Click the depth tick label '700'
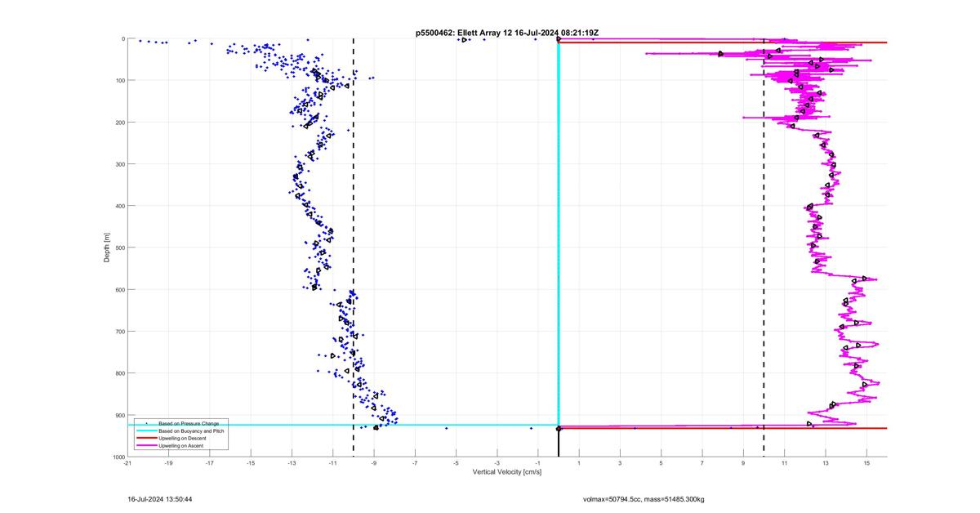 [119, 332]
